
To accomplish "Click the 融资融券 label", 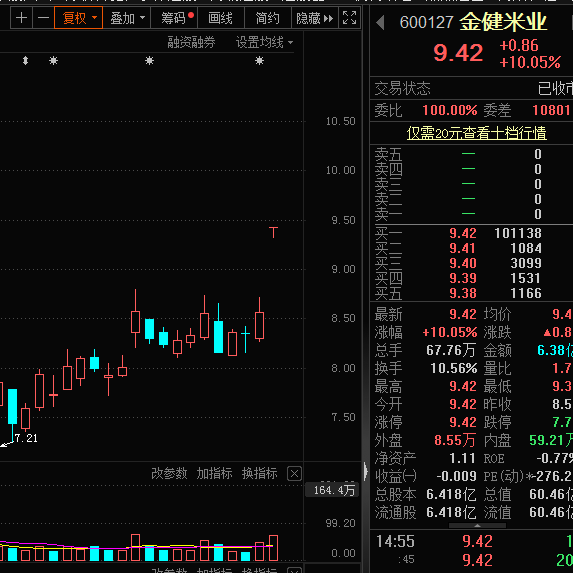I will tap(191, 43).
